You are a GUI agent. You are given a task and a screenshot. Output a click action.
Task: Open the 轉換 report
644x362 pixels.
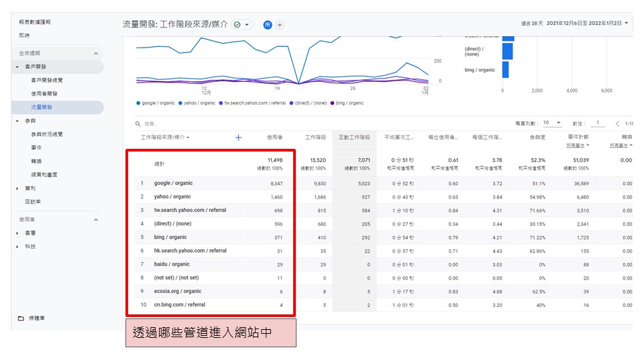coord(36,162)
